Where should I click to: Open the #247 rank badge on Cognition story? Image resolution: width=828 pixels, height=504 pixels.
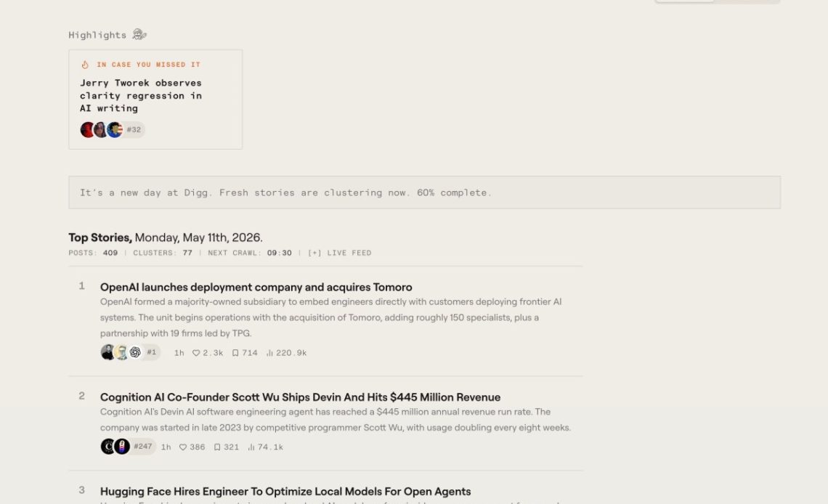pyautogui.click(x=142, y=447)
